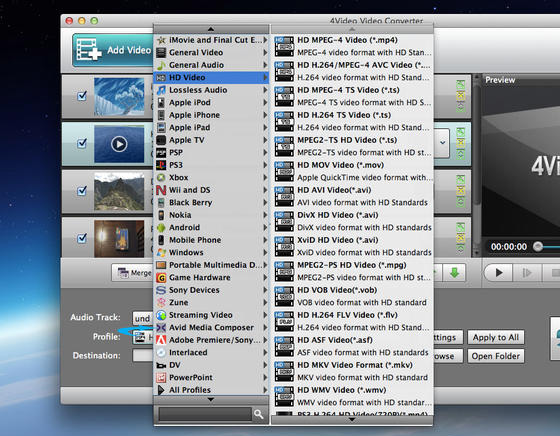The image size is (560, 436).
Task: Click the DV camcorder icon
Action: click(161, 365)
